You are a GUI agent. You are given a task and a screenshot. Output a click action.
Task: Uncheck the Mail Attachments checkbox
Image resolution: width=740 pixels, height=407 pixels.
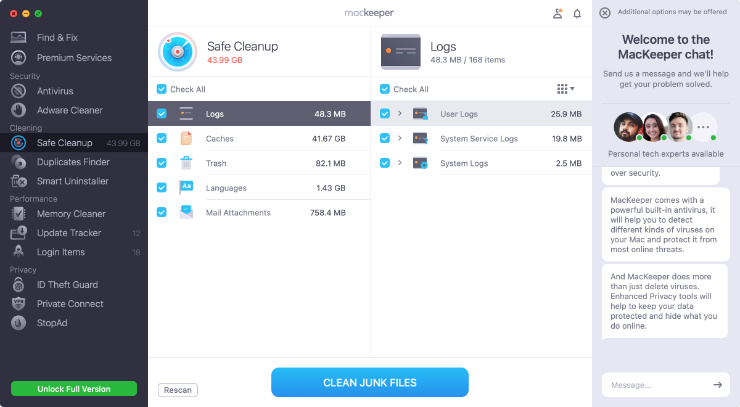(161, 212)
